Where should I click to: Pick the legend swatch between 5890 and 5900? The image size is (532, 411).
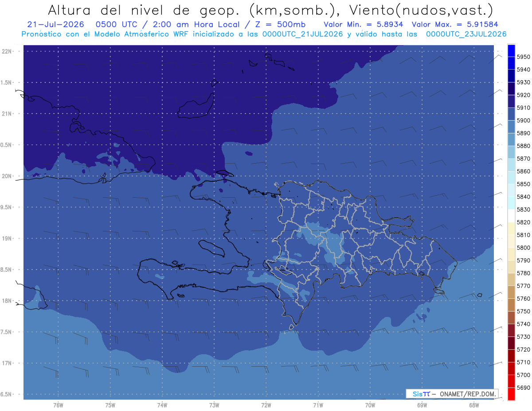[x=511, y=127]
